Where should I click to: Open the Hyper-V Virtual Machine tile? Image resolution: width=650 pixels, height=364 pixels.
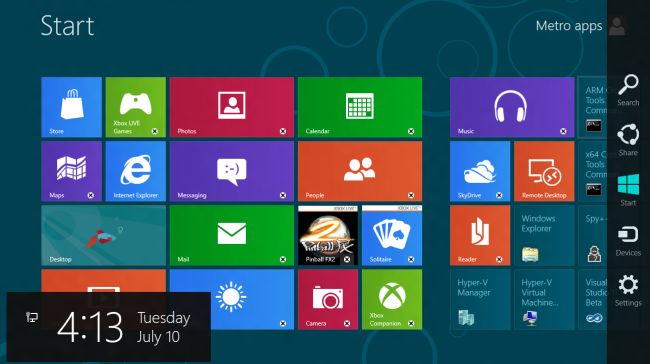click(544, 299)
